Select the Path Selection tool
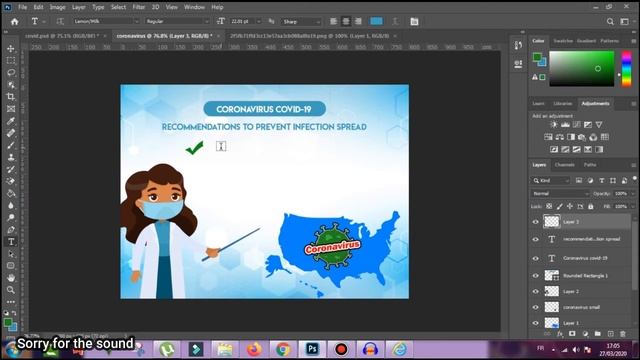The height and width of the screenshot is (360, 640). click(11, 254)
